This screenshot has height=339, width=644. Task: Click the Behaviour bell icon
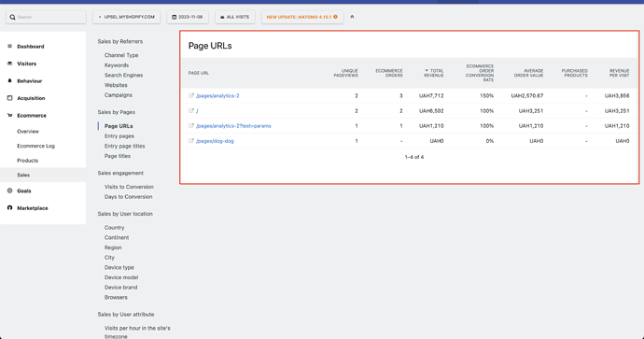point(10,80)
